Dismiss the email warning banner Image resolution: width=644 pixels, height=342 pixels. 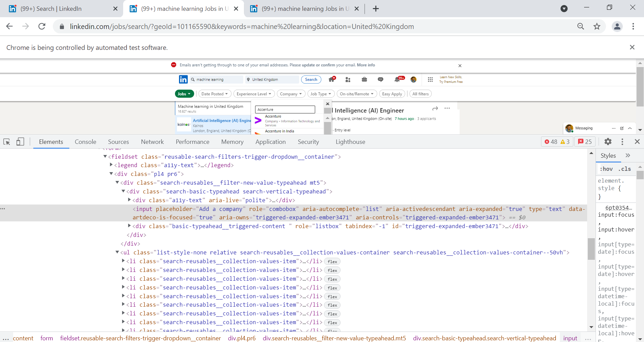tap(460, 66)
